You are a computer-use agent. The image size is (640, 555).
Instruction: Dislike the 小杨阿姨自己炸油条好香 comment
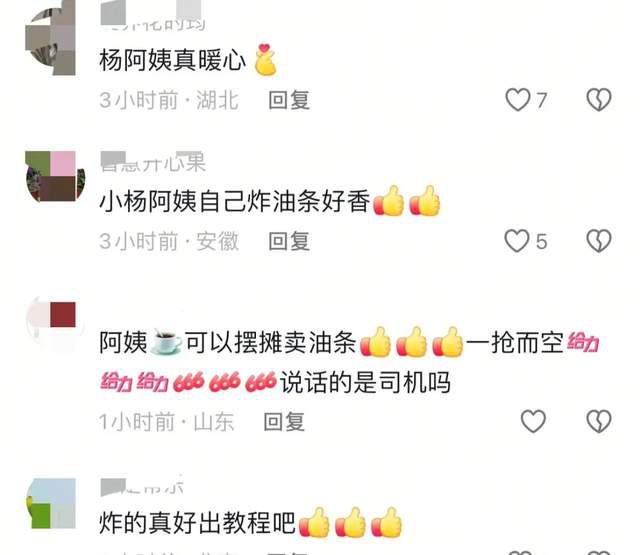point(599,241)
